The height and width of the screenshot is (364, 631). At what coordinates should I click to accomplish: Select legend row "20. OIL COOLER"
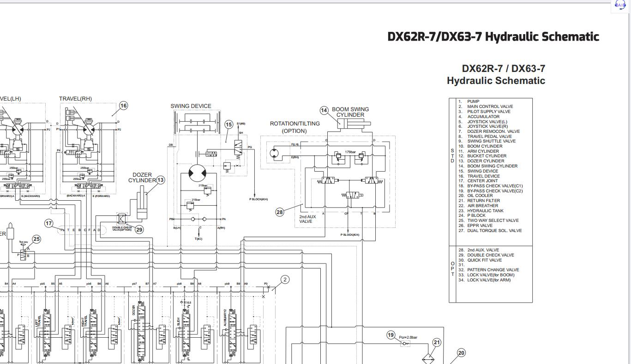tap(475, 196)
